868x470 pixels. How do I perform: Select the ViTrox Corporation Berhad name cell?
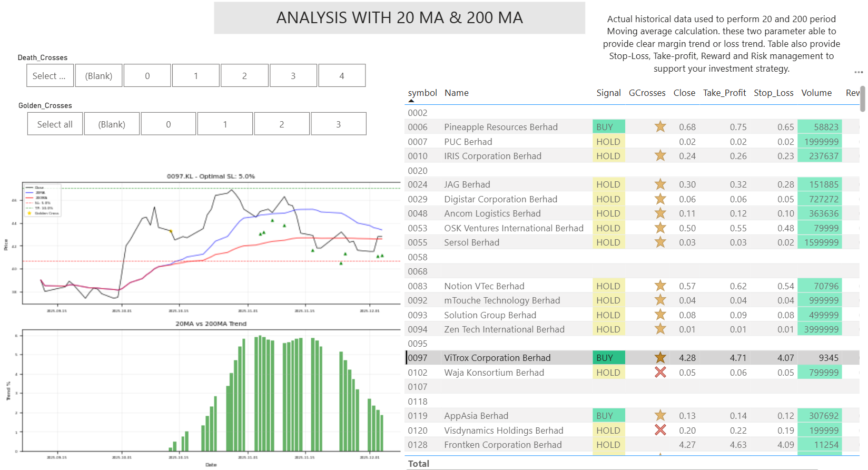point(497,358)
